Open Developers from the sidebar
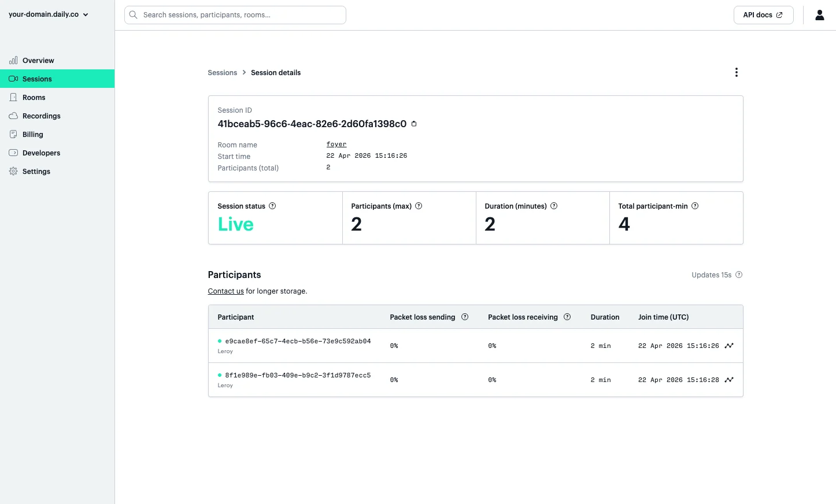 [x=57, y=153]
